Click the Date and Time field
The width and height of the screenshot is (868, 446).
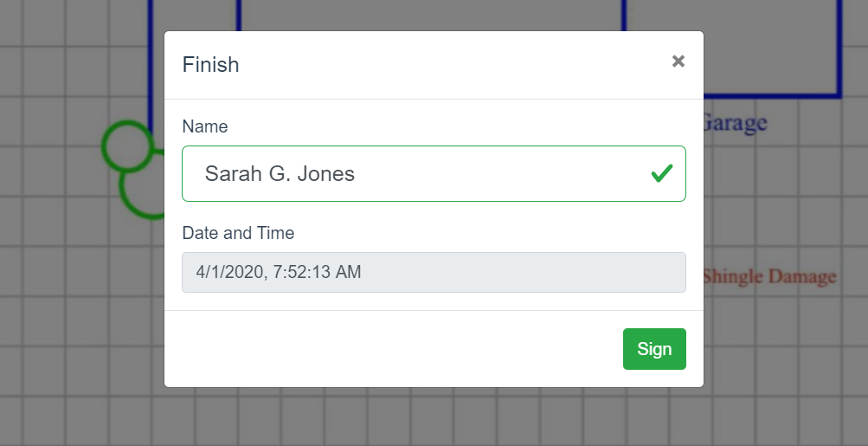point(434,272)
